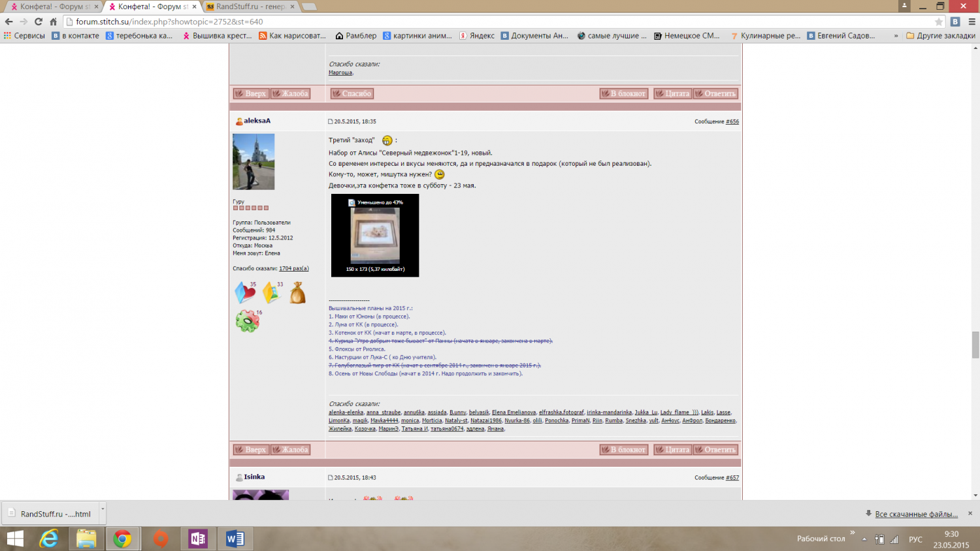Open the message #656 link
The image size is (980, 551).
coord(732,121)
